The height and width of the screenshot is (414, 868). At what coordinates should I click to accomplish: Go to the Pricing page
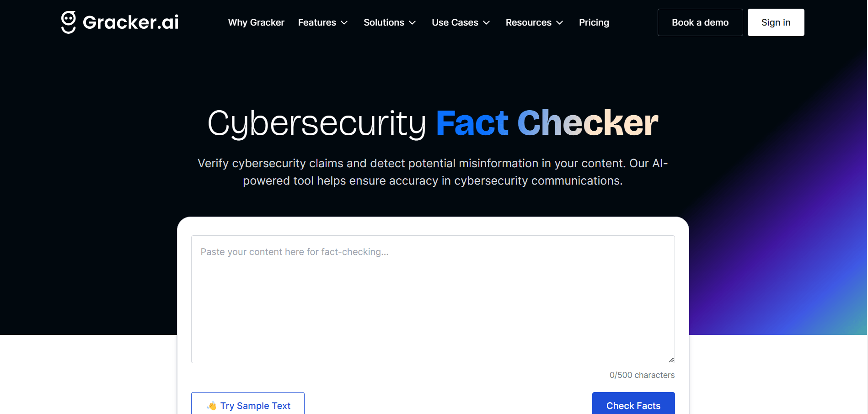[x=594, y=22]
